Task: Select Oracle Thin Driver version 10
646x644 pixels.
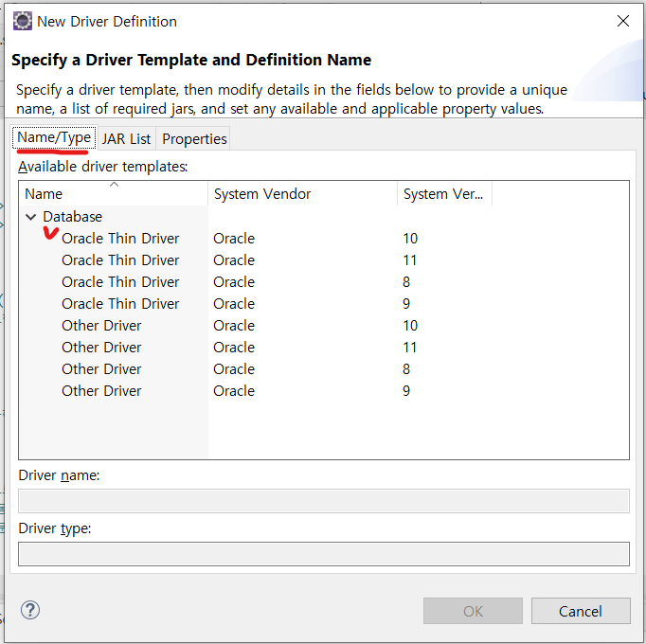Action: tap(120, 239)
